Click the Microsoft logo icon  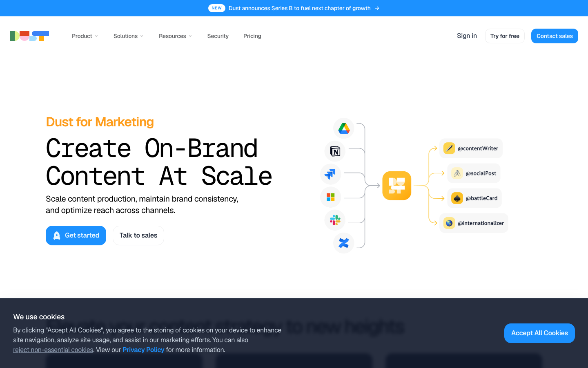coord(330,197)
